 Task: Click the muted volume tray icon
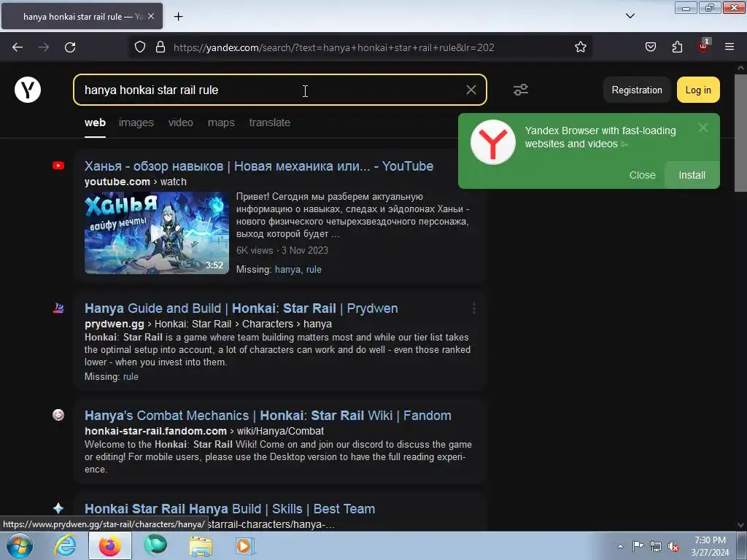pos(673,545)
